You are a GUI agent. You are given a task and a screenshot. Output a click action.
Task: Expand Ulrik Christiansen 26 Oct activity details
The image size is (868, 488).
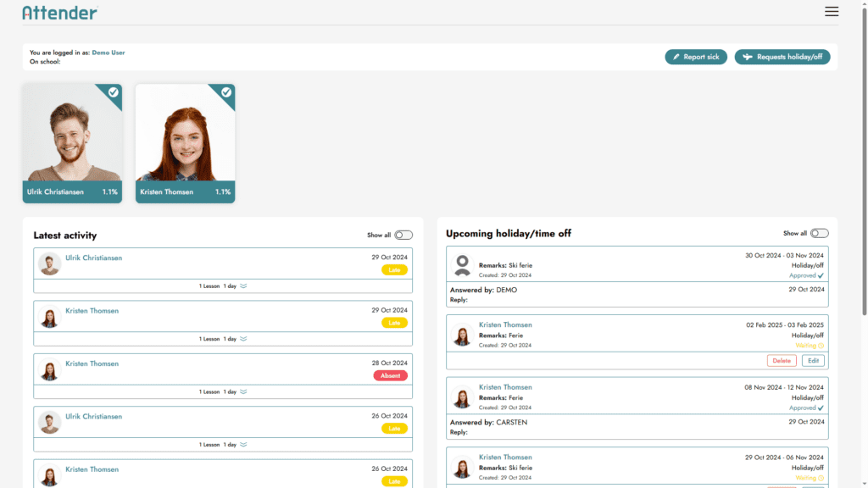(x=243, y=445)
